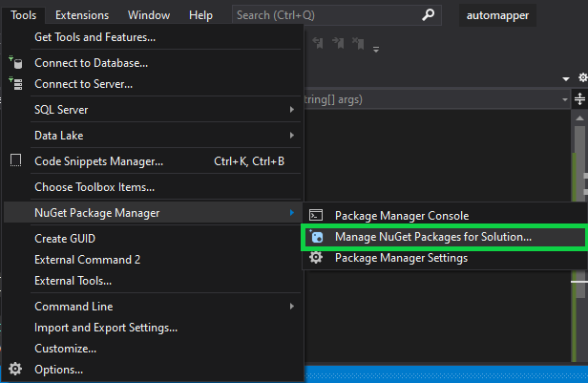The height and width of the screenshot is (383, 588).
Task: Open External Tools...
Action: 154,281
